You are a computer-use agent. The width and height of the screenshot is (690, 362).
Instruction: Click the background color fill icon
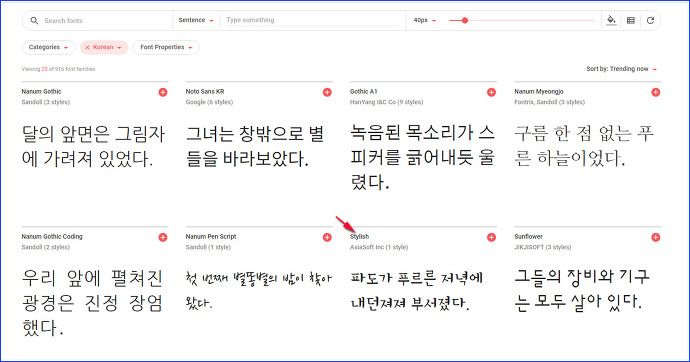(x=611, y=20)
